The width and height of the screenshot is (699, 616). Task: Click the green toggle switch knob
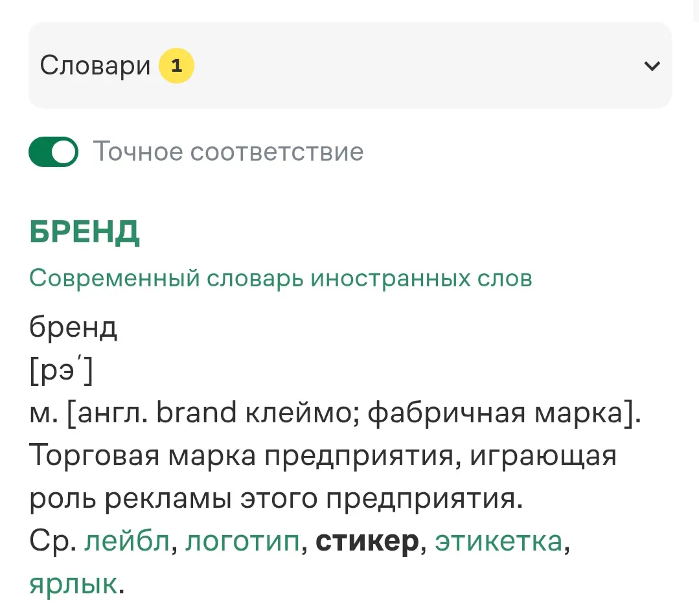[63, 152]
